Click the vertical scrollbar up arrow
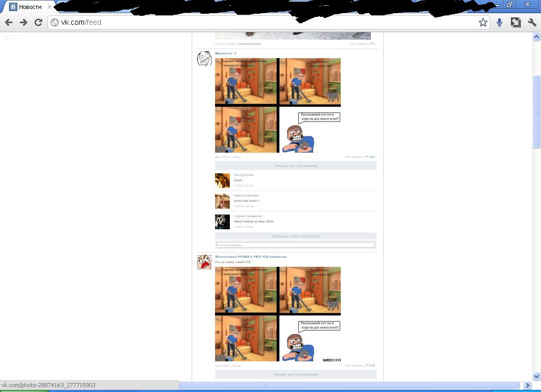The width and height of the screenshot is (541, 392). pyautogui.click(x=537, y=36)
